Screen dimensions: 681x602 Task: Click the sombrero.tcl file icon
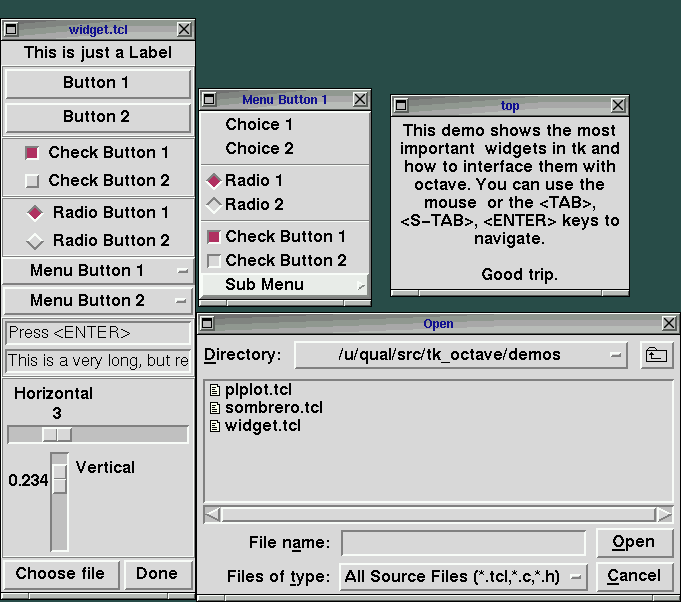(x=214, y=408)
